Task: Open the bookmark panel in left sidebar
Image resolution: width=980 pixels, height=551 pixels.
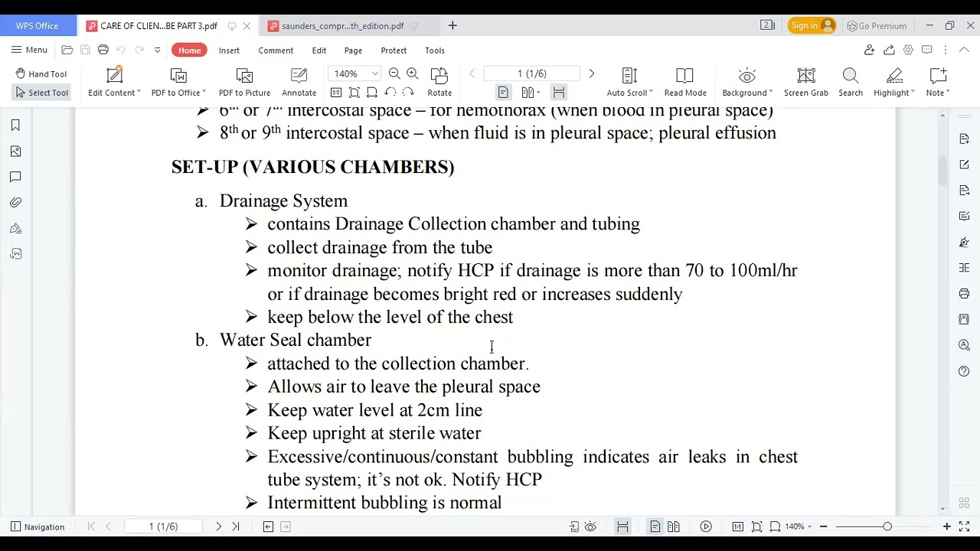Action: click(15, 126)
